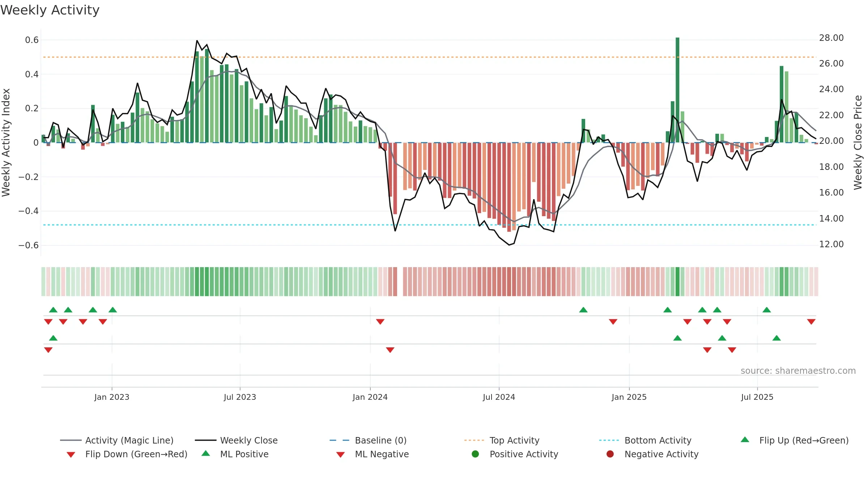Click the Jan 2024 axis label
This screenshot has width=868, height=488.
(x=370, y=397)
